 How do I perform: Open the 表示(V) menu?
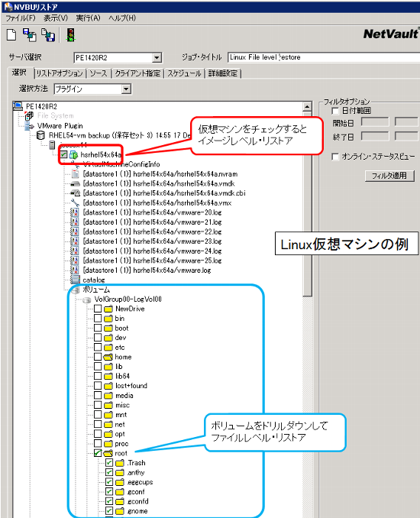click(56, 18)
